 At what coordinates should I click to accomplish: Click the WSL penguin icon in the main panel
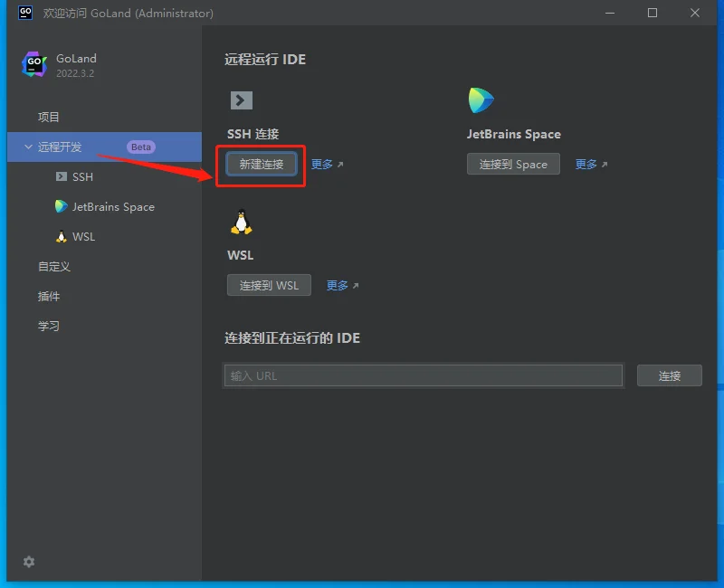coord(241,222)
